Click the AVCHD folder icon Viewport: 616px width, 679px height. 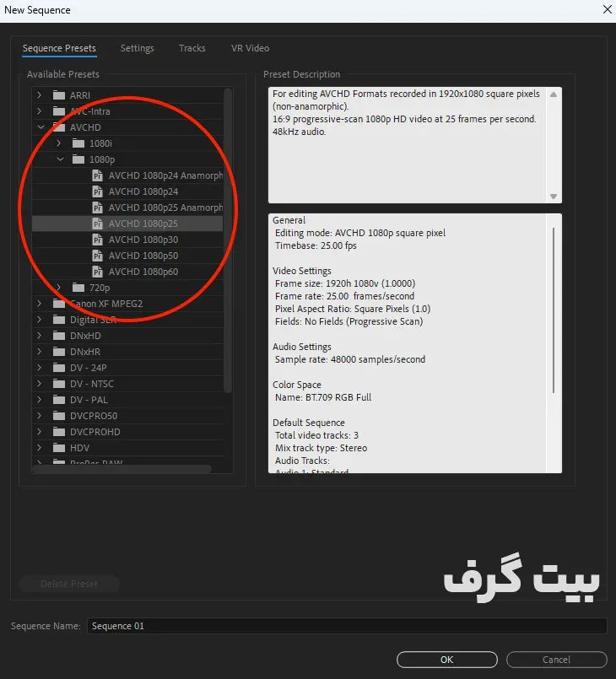[x=59, y=127]
